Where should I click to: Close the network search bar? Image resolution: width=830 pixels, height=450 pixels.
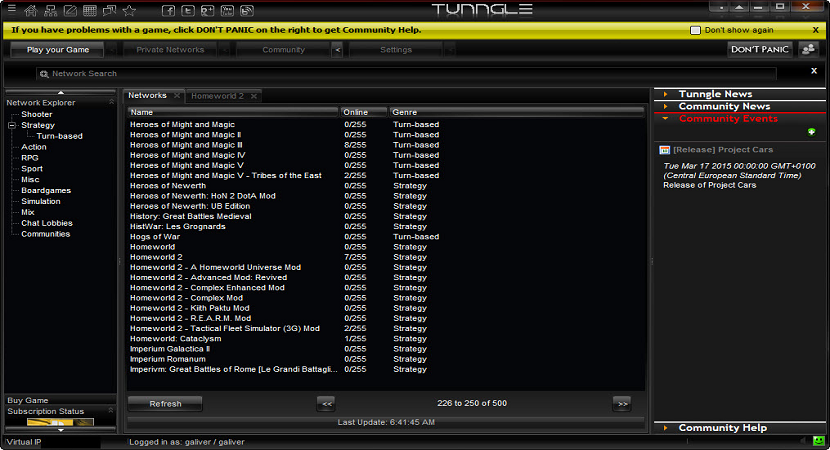click(814, 71)
